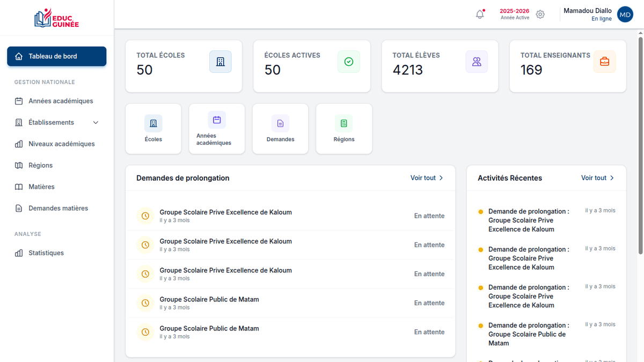Screen dimensions: 644x362
Task: Click the Total Écoles building icon
Action: click(x=221, y=62)
